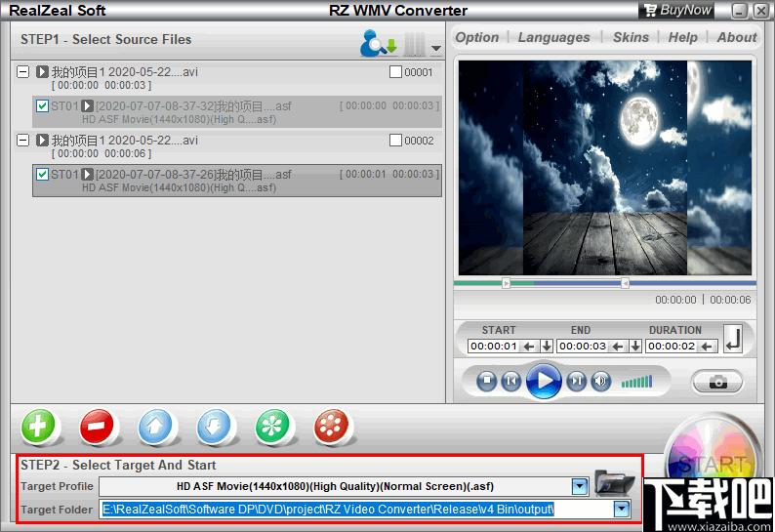Select the [2020-07-07-08-37-26] asf output row
The width and height of the screenshot is (775, 532).
coord(237,181)
